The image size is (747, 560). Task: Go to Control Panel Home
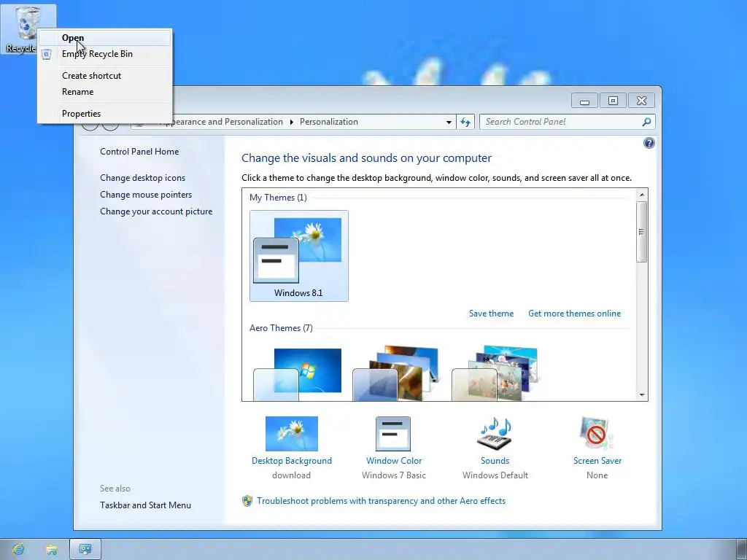139,152
